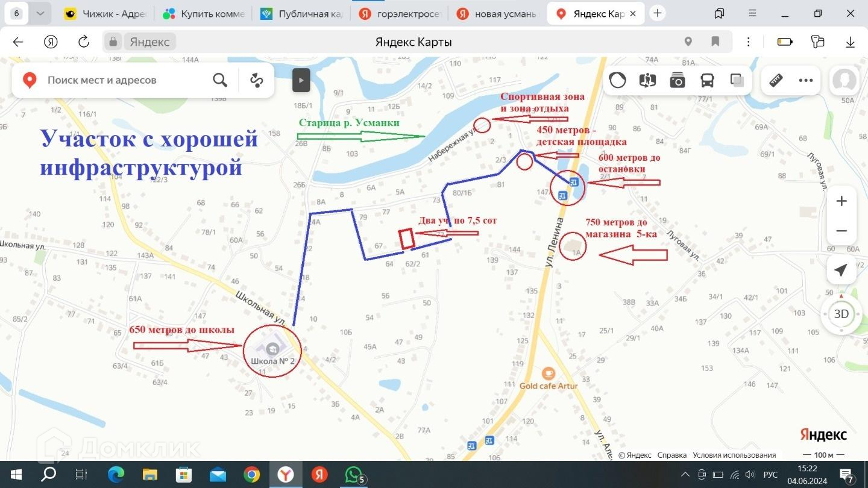Click the location permission pin in address bar

688,42
